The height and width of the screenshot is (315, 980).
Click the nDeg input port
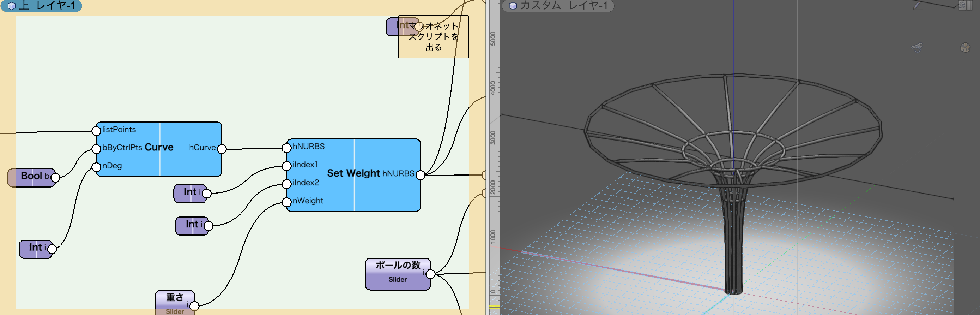coord(96,167)
